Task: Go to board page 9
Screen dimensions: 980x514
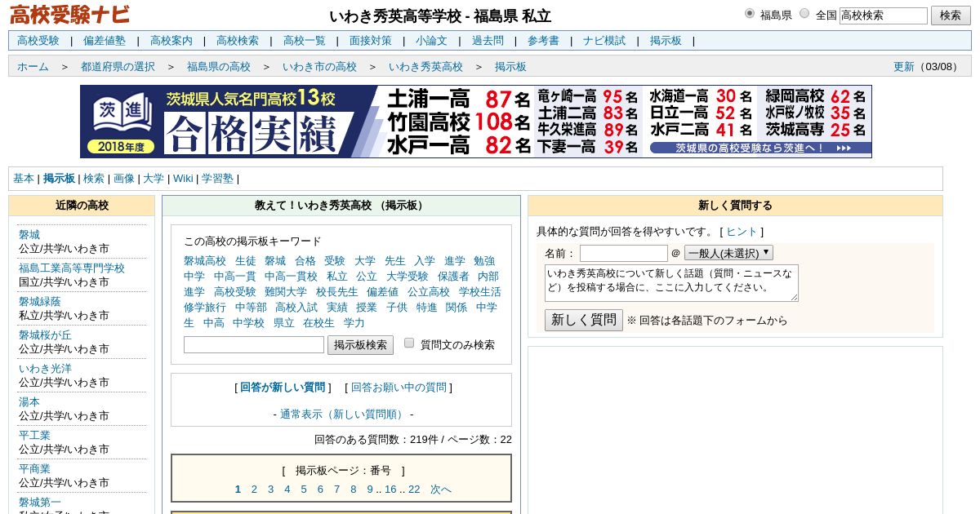Action: (x=370, y=490)
